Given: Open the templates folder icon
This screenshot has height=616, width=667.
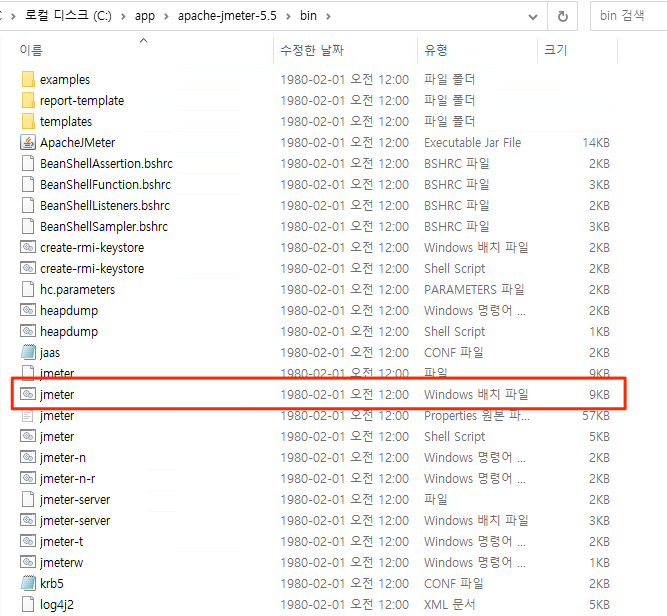Looking at the screenshot, I should (x=28, y=121).
